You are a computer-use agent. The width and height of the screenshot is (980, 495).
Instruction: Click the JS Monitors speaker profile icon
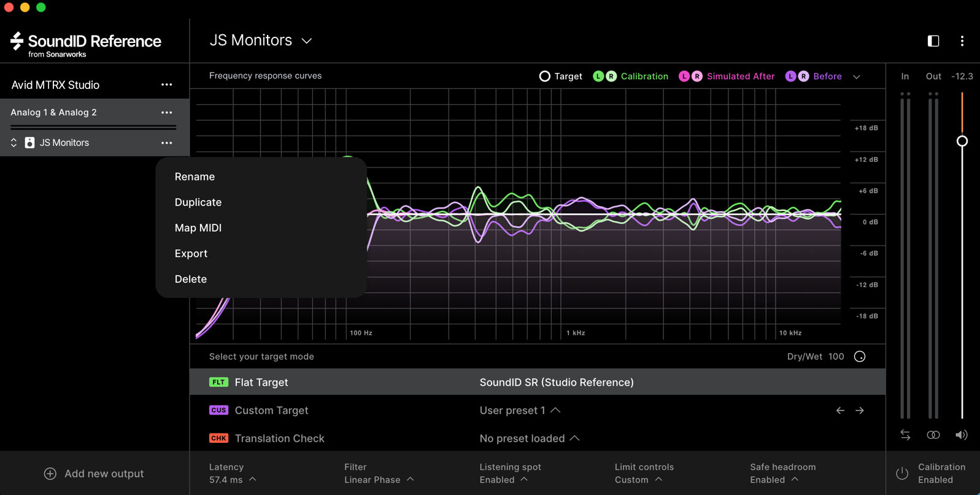29,142
